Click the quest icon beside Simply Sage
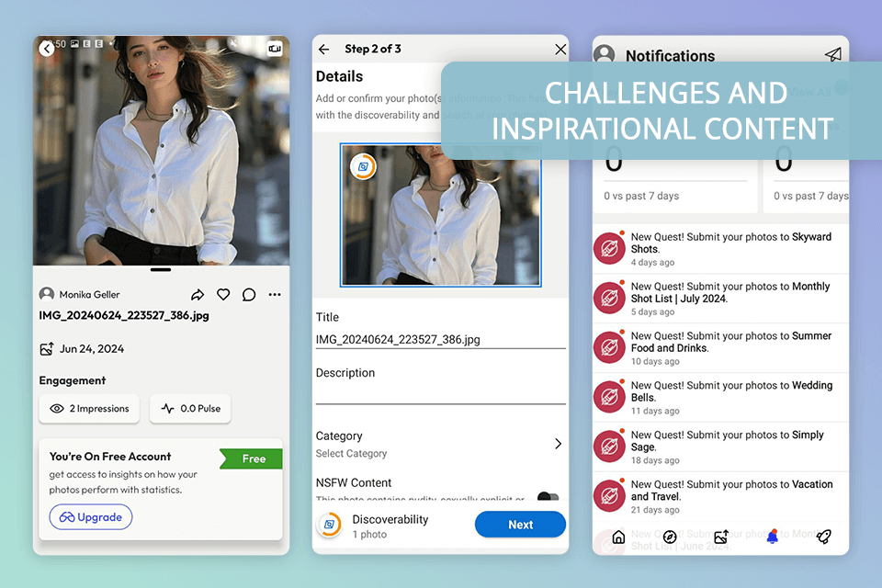The image size is (882, 588). (x=610, y=447)
